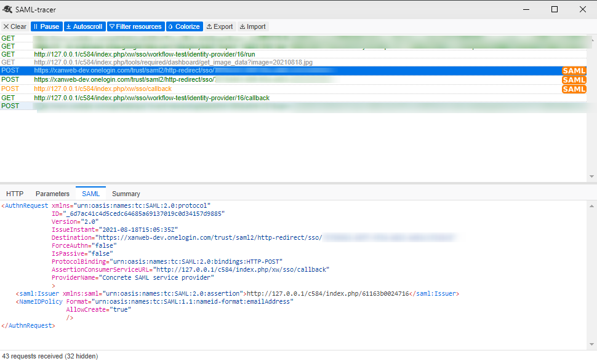The height and width of the screenshot is (364, 597).
Task: Click the SAML-tracer icon in title bar
Action: point(8,9)
